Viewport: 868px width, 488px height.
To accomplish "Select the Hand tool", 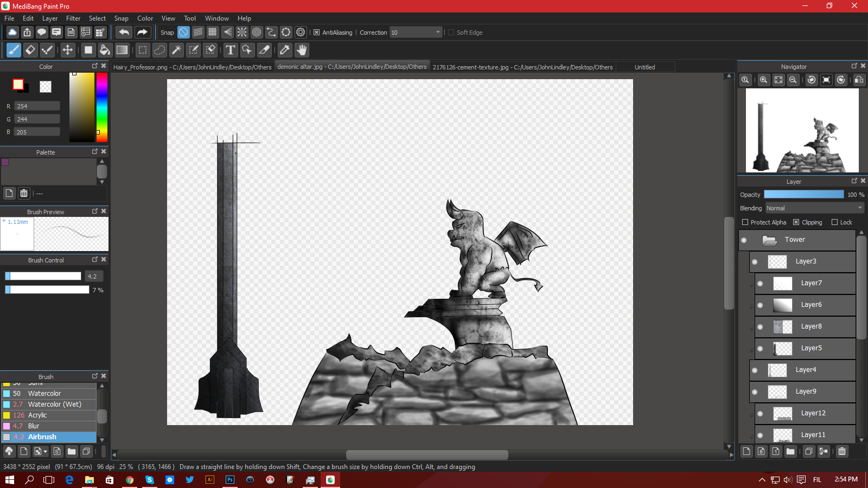I will (x=302, y=50).
